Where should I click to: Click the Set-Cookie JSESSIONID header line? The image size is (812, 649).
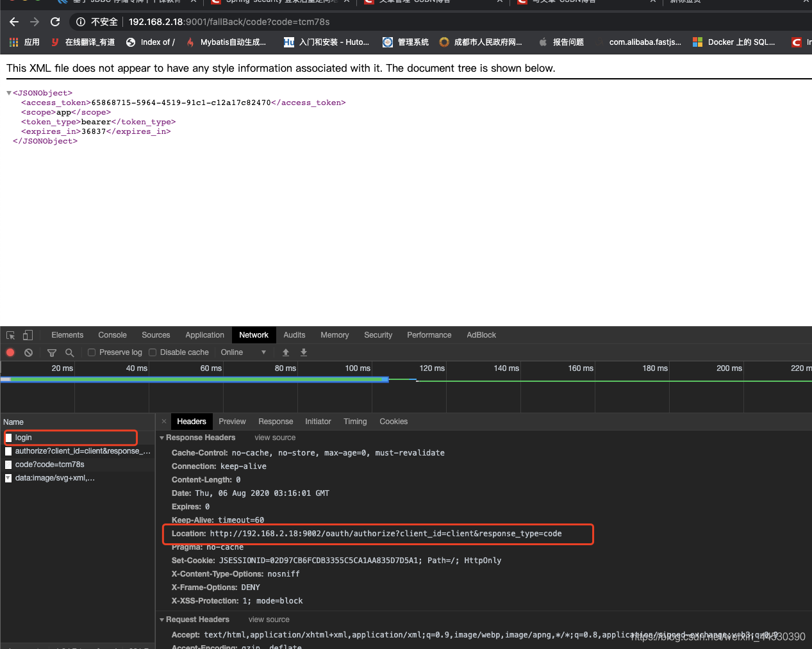[x=336, y=561]
